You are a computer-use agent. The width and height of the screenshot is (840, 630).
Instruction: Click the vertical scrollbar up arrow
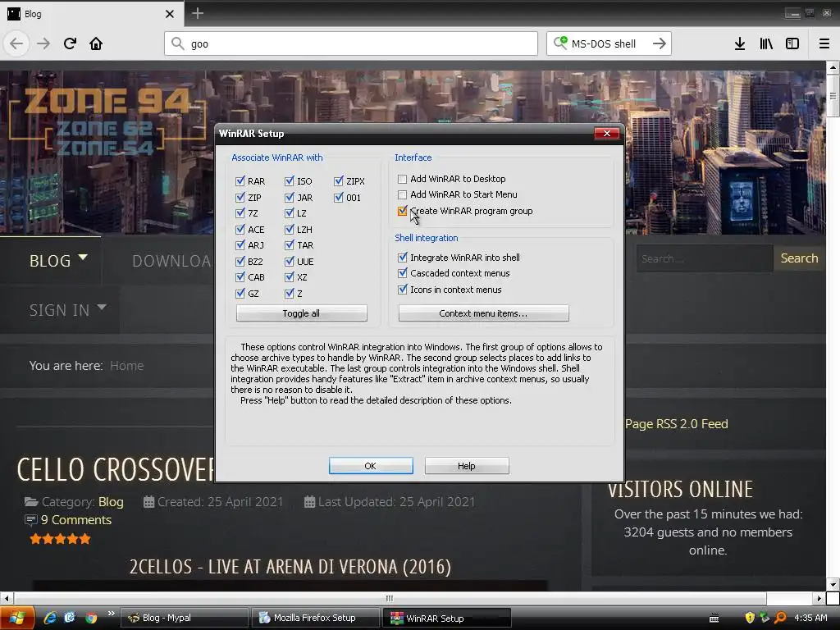tap(833, 67)
